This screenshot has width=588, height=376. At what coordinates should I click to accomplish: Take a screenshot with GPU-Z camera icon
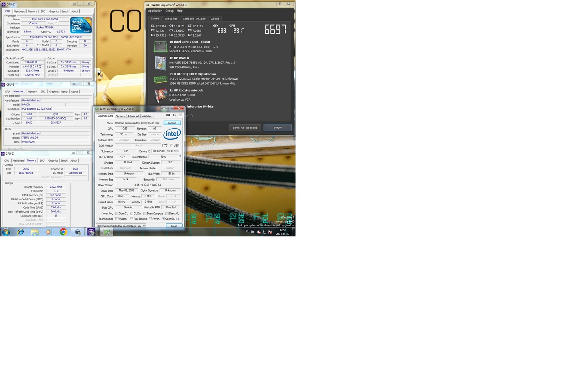168,115
